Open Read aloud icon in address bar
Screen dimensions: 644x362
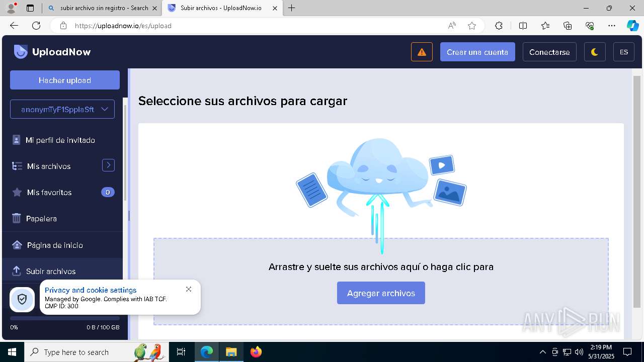pyautogui.click(x=452, y=26)
